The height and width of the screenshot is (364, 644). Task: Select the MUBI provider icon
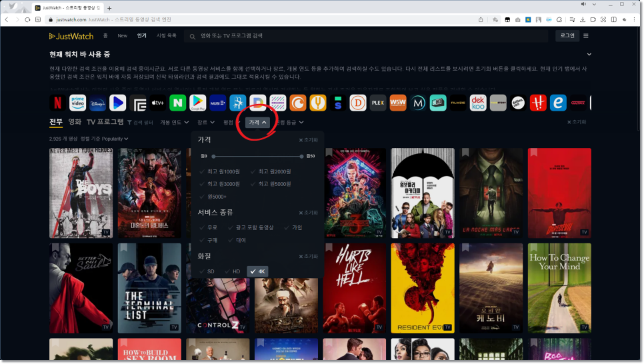tap(218, 103)
